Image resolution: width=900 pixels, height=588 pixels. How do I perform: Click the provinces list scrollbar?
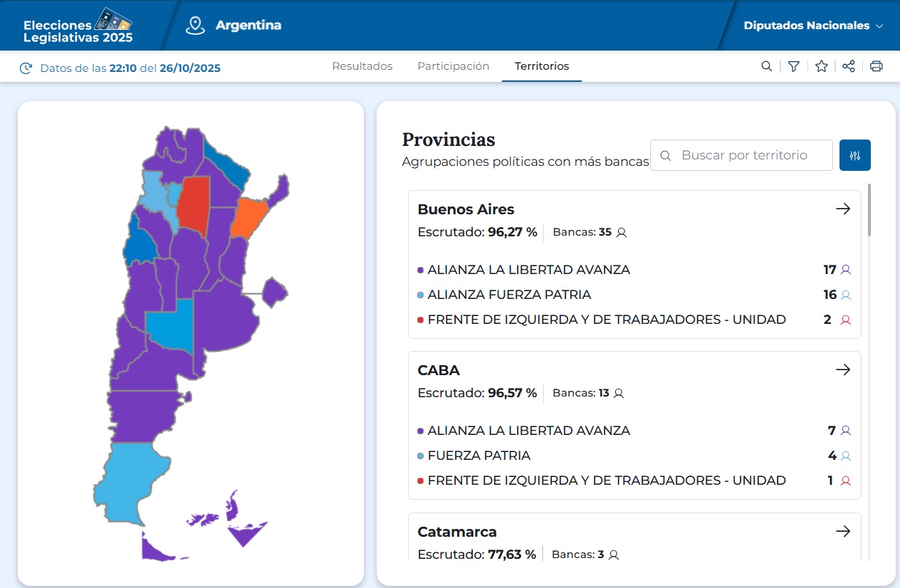869,211
